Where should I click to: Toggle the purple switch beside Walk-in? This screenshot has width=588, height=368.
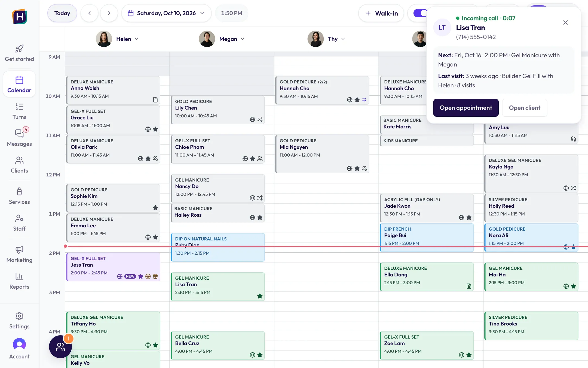pos(420,13)
